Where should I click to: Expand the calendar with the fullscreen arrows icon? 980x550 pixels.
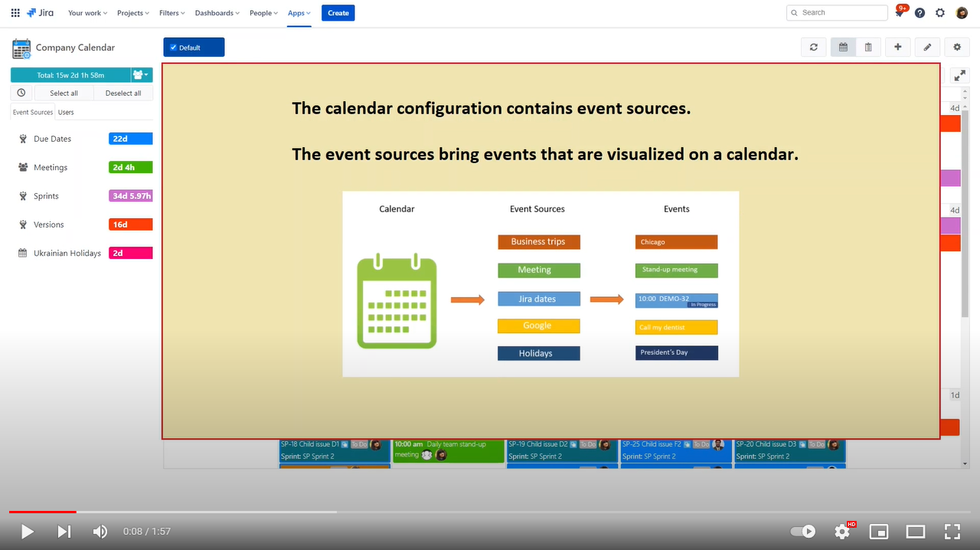pyautogui.click(x=959, y=75)
